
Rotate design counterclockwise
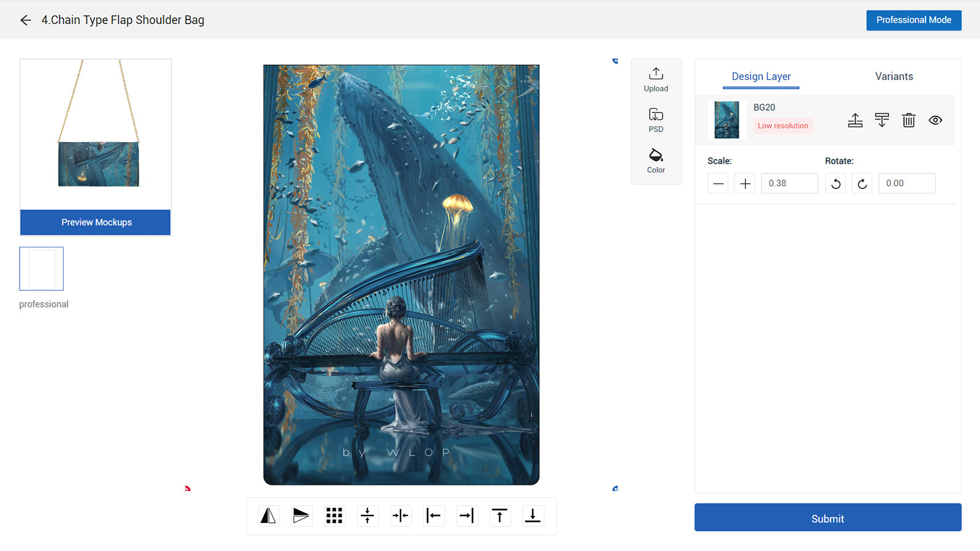pyautogui.click(x=835, y=183)
